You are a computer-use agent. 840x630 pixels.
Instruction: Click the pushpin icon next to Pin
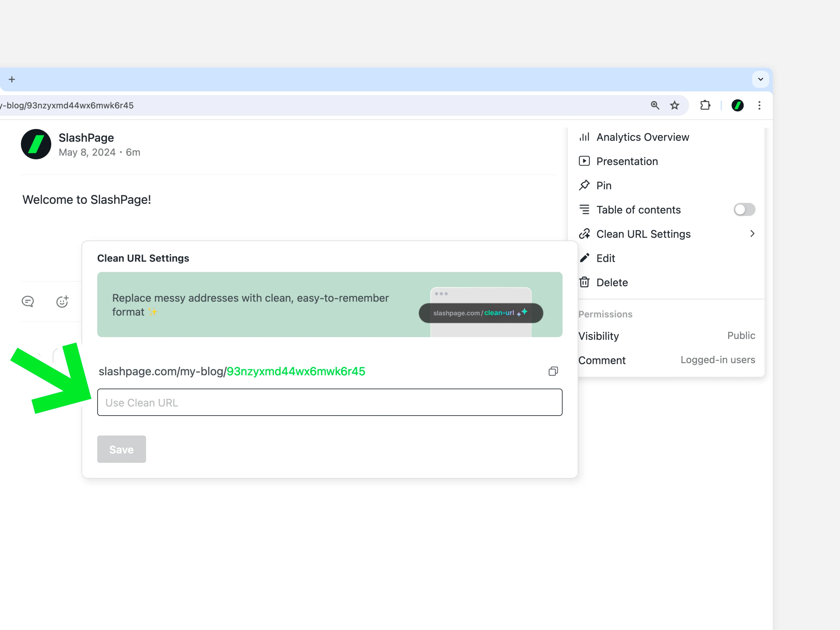pyautogui.click(x=584, y=185)
